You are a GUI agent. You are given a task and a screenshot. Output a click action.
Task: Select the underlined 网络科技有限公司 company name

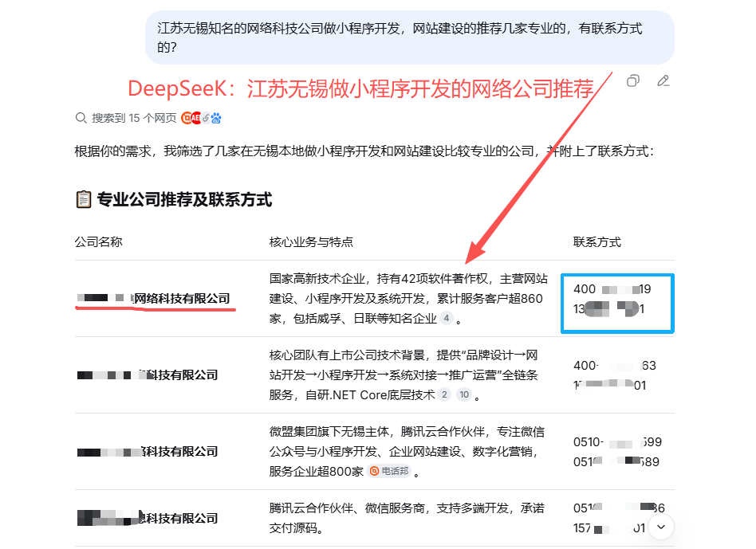pyautogui.click(x=154, y=299)
